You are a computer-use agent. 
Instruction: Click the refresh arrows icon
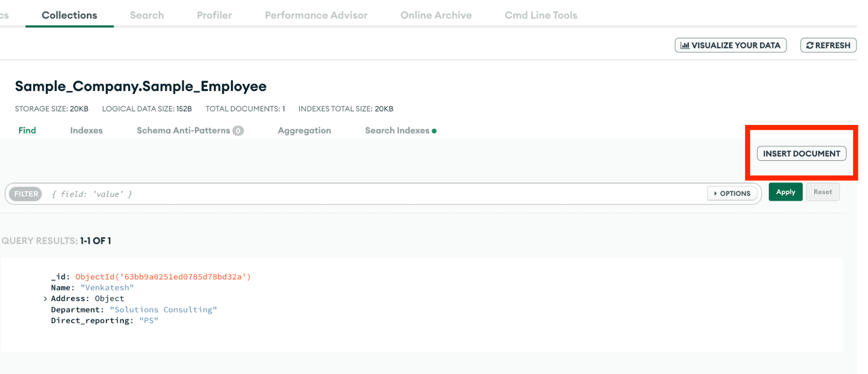pos(810,46)
